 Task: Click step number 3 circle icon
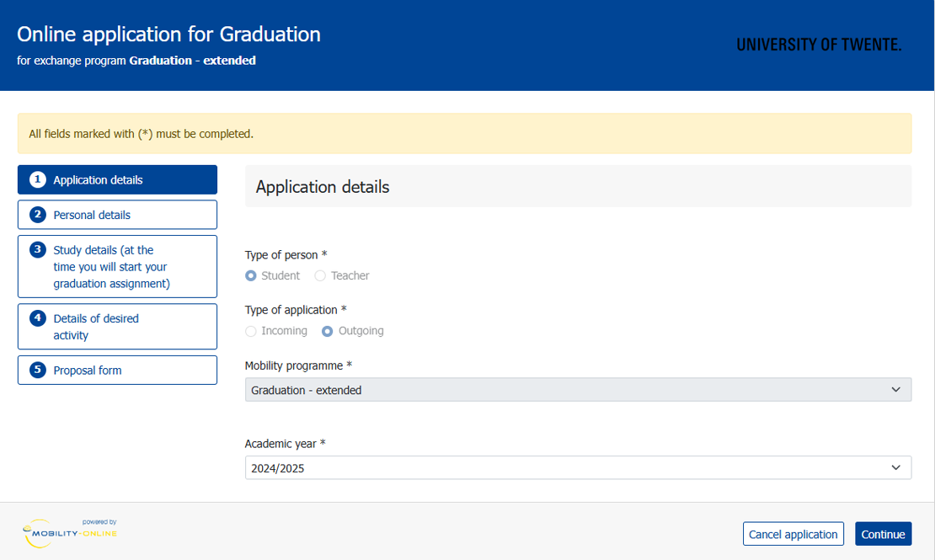coord(38,249)
